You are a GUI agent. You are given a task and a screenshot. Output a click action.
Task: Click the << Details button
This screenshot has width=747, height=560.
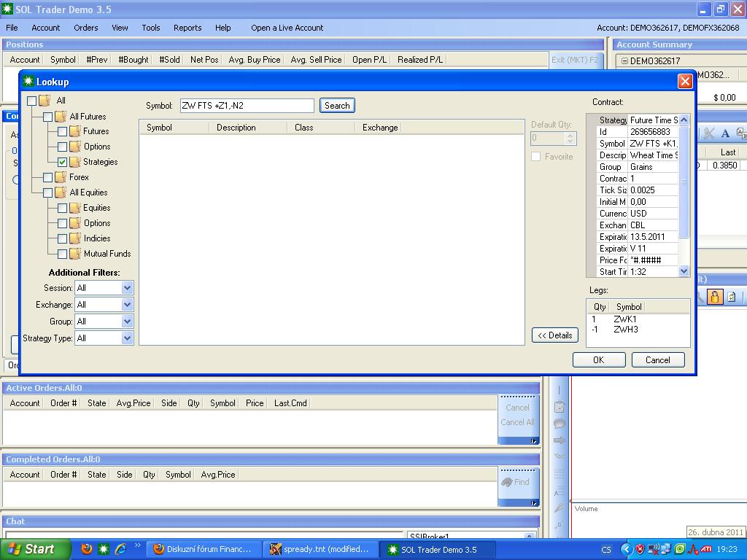tap(554, 335)
